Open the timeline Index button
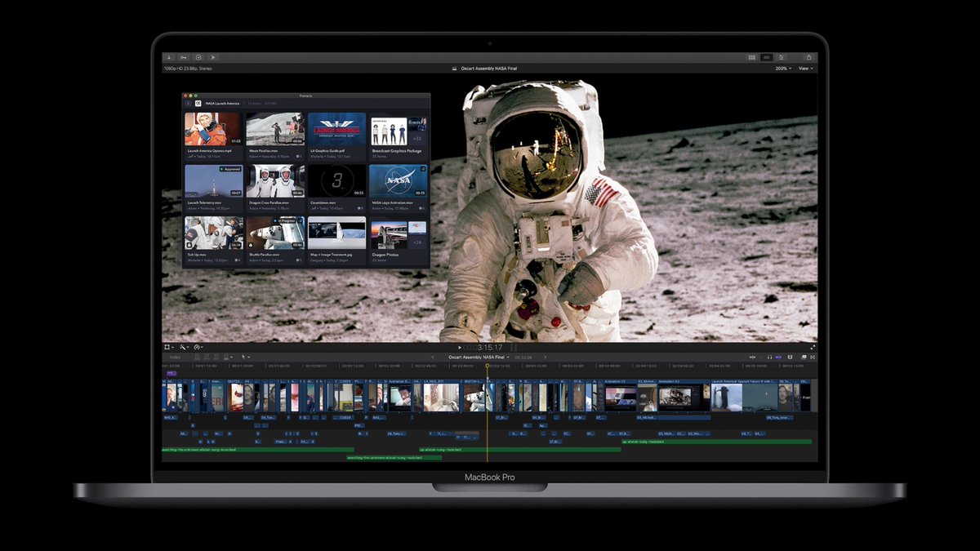The width and height of the screenshot is (980, 551). (x=175, y=357)
